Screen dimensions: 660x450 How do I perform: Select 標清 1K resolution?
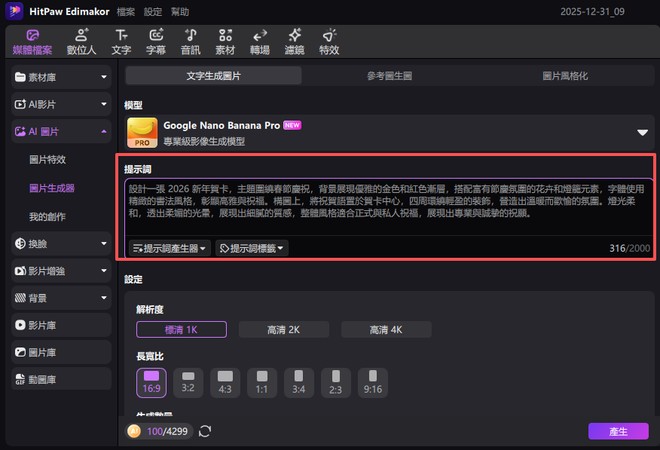(181, 330)
